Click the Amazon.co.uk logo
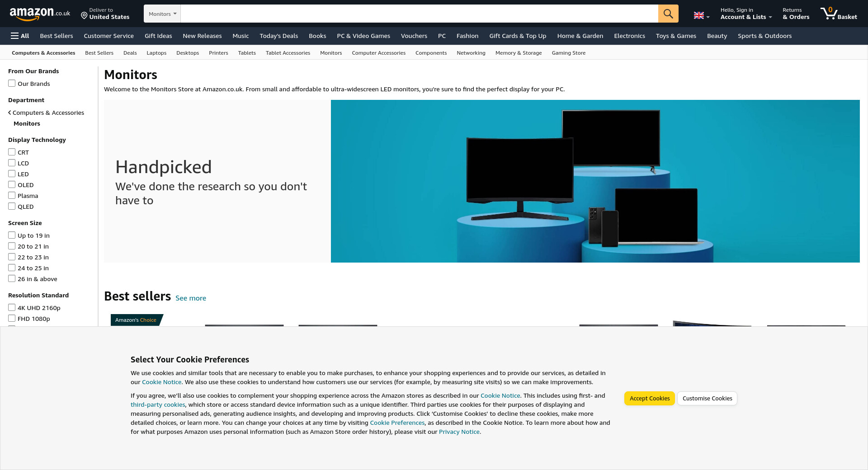The image size is (868, 470). click(x=40, y=14)
